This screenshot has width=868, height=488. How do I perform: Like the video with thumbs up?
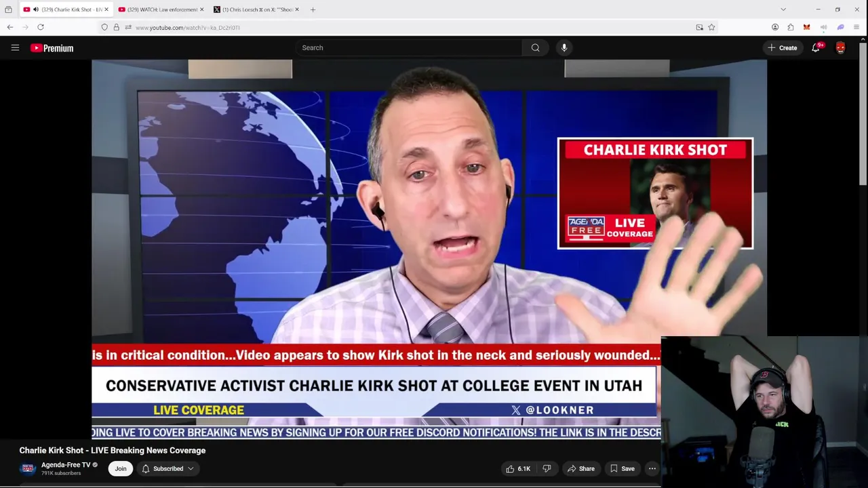click(x=518, y=468)
